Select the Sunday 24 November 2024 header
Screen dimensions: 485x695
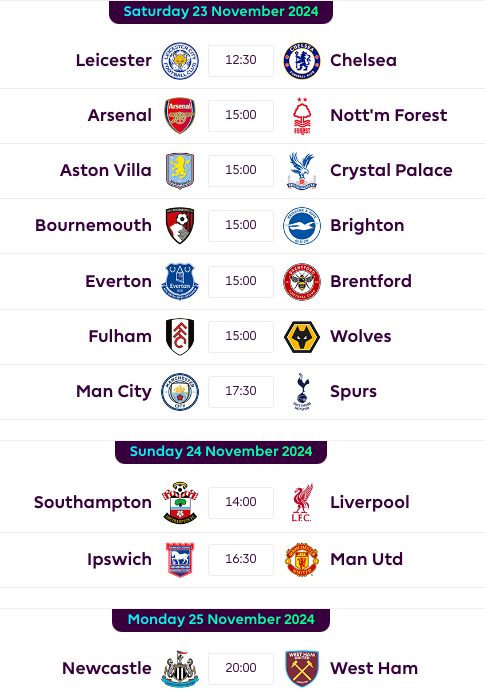click(221, 452)
